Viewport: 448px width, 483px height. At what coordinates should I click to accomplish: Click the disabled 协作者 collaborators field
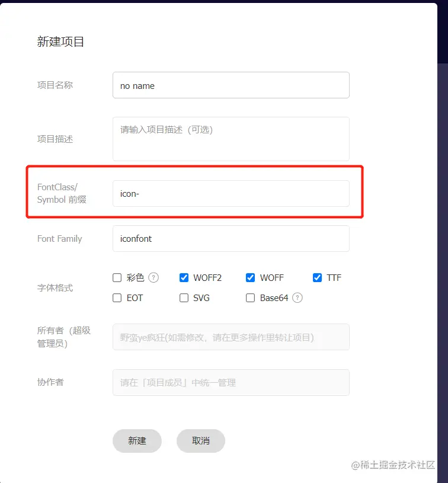[231, 382]
